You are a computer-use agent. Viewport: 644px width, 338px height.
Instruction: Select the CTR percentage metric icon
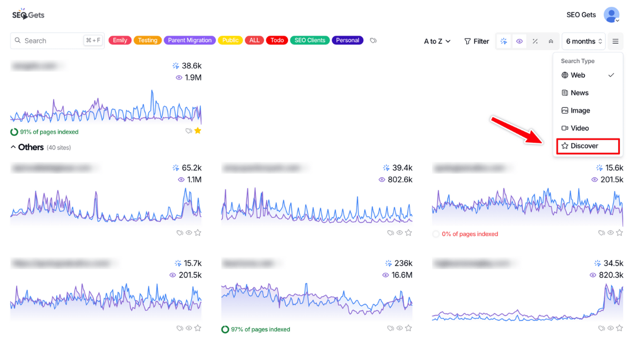(535, 41)
